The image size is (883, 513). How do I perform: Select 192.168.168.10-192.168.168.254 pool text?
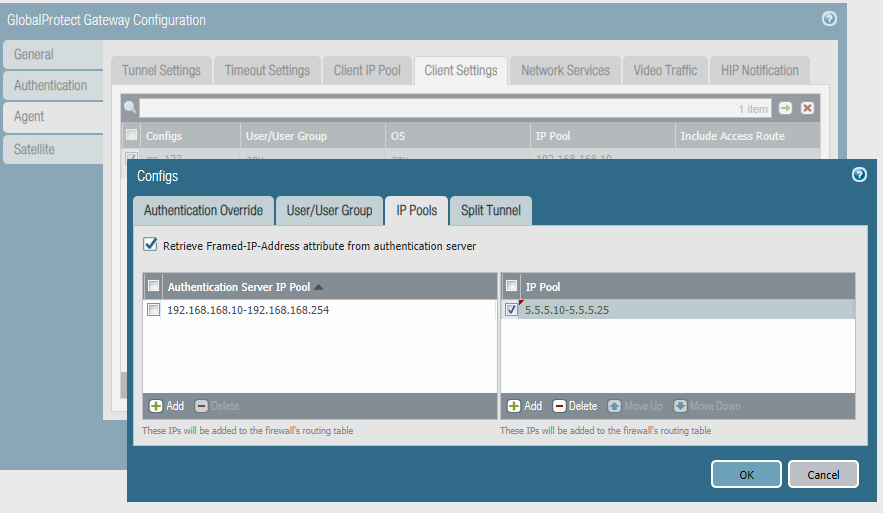pyautogui.click(x=248, y=310)
